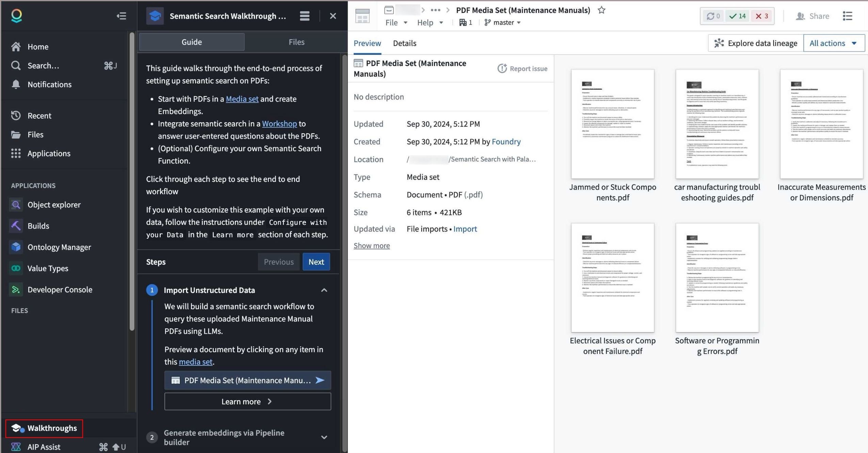Click the Search field in sidebar
Image resolution: width=868 pixels, height=453 pixels.
coord(65,65)
